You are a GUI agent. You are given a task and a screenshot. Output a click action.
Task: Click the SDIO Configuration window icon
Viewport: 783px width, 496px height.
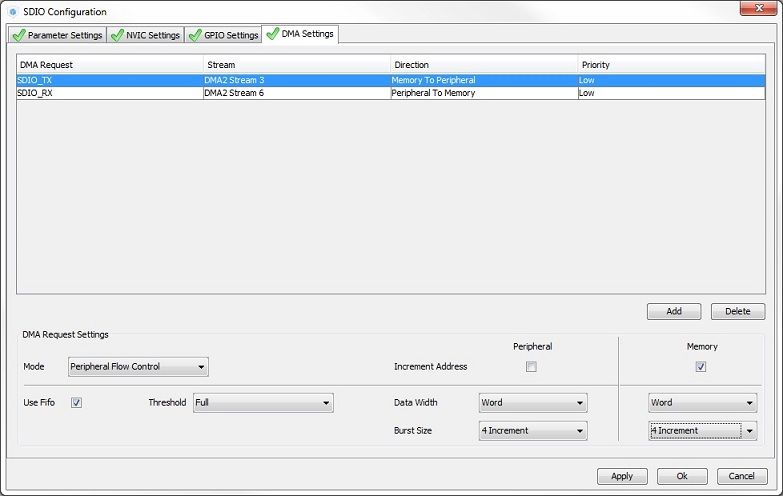pyautogui.click(x=13, y=11)
